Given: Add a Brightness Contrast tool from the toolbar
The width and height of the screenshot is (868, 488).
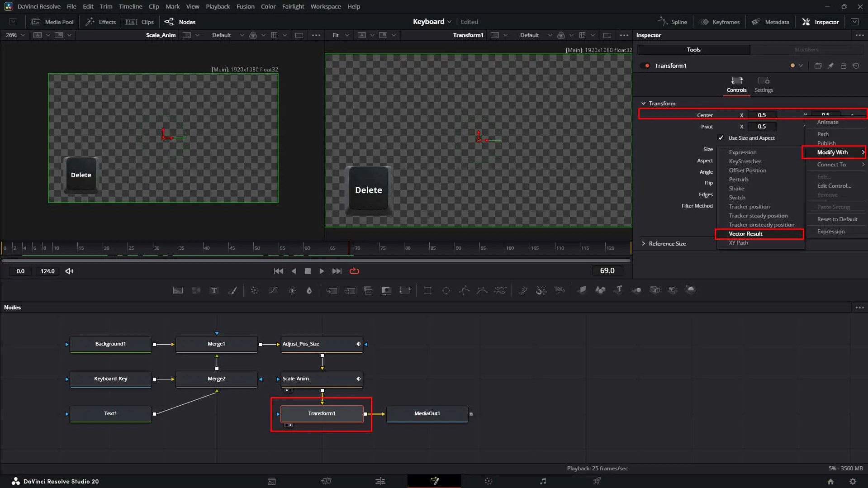Looking at the screenshot, I should click(x=292, y=290).
